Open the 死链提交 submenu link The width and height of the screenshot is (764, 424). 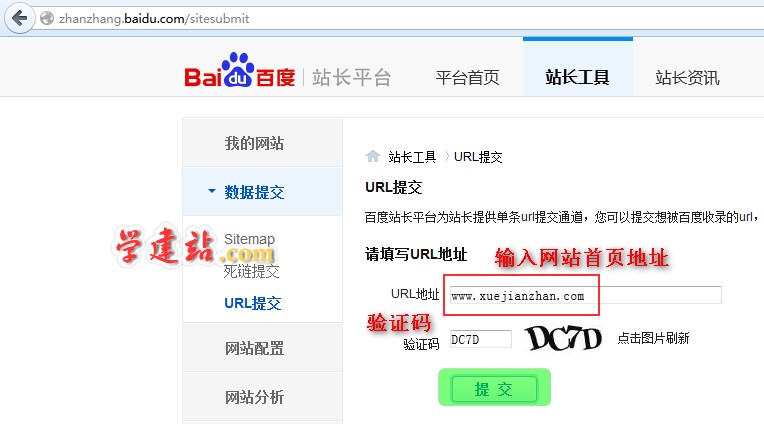click(x=251, y=271)
